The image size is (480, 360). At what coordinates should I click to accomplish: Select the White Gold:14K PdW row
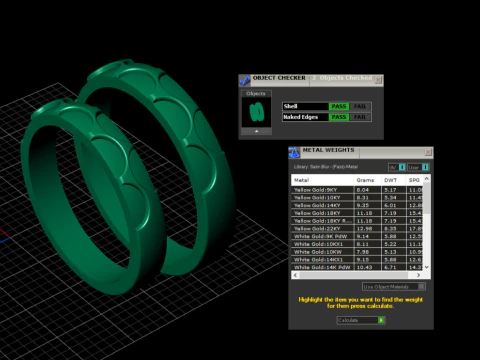coord(357,267)
